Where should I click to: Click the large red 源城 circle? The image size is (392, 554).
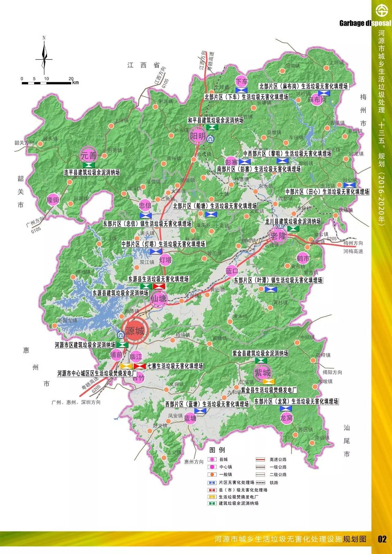pos(135,331)
